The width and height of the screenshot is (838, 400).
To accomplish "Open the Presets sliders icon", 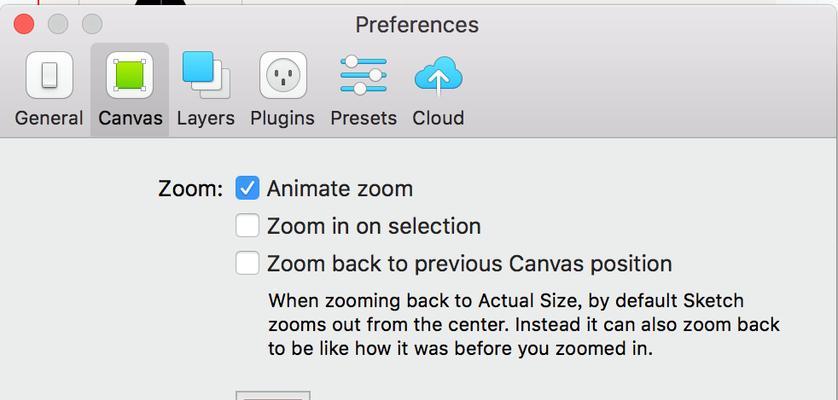I will pyautogui.click(x=363, y=75).
